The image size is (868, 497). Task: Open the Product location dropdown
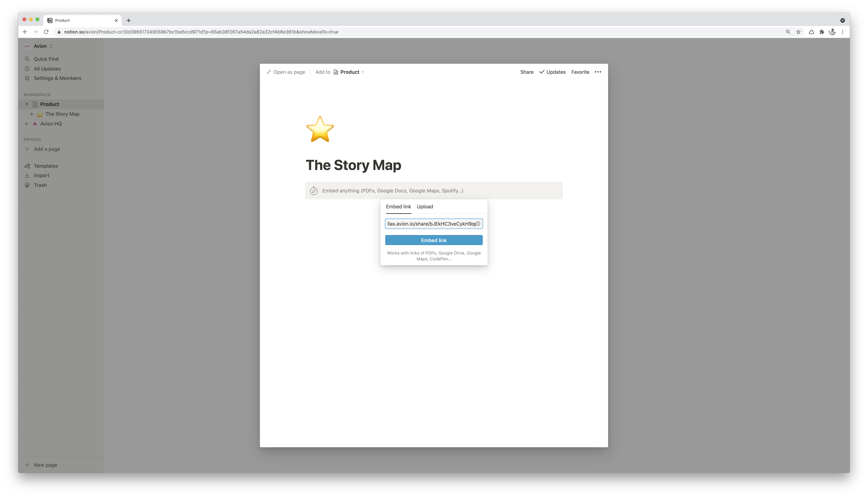(349, 72)
